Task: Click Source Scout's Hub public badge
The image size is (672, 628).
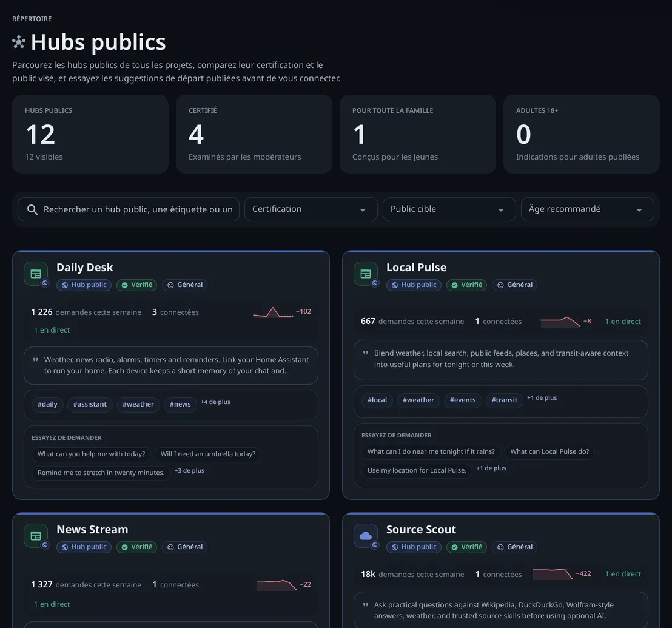Action: (x=414, y=547)
